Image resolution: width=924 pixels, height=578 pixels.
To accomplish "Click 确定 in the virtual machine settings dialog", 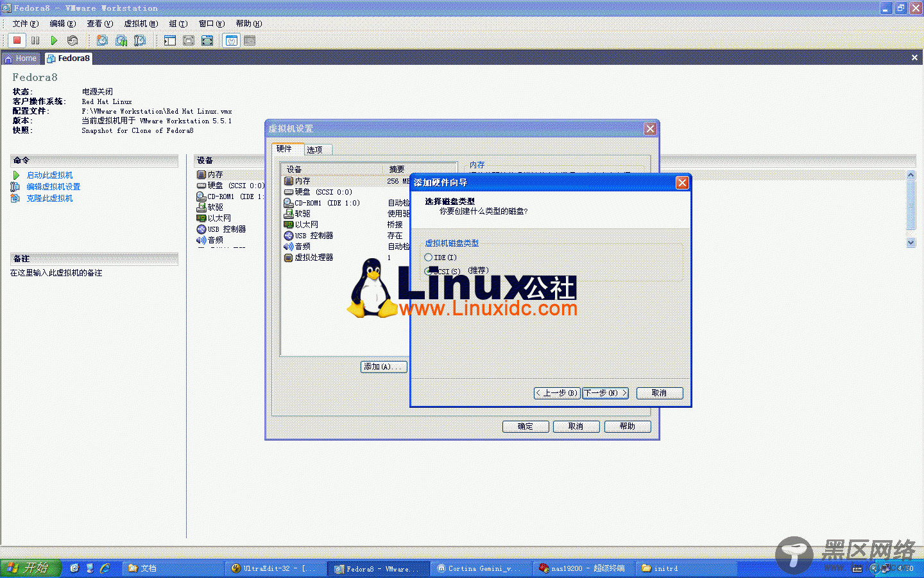I will pyautogui.click(x=526, y=426).
